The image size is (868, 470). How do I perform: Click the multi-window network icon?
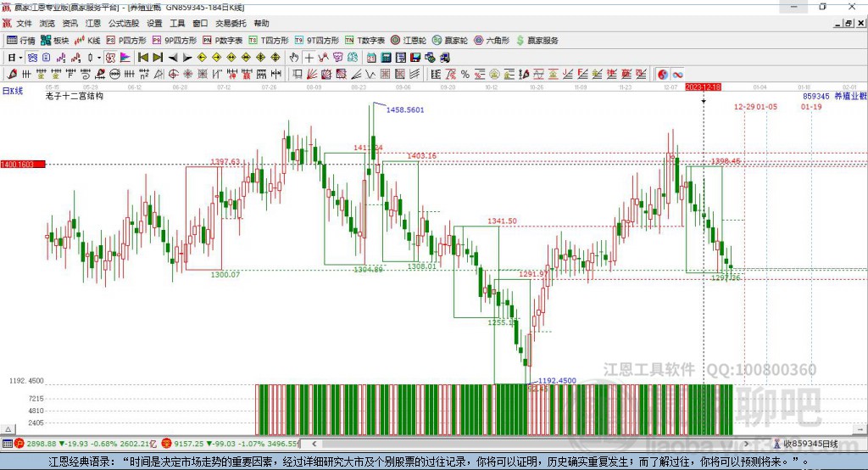coord(430,57)
